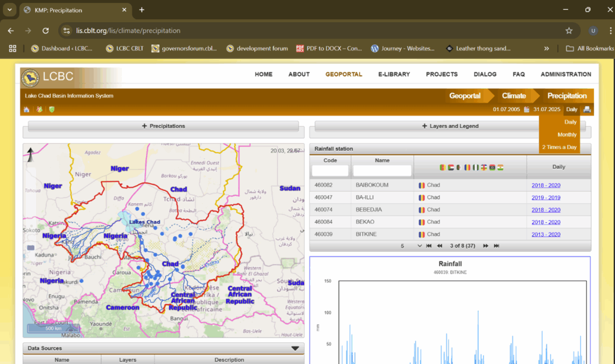Click the Climate breadcrumb button
The width and height of the screenshot is (615, 364).
click(514, 96)
